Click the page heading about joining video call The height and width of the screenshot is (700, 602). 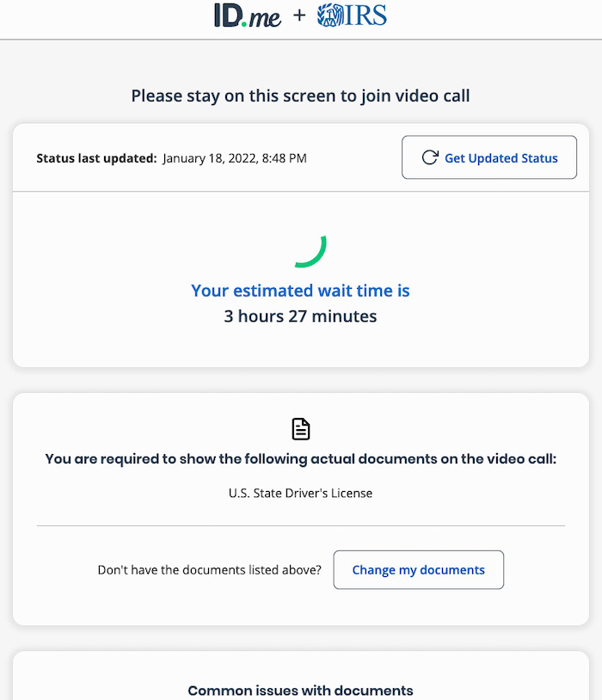click(300, 95)
